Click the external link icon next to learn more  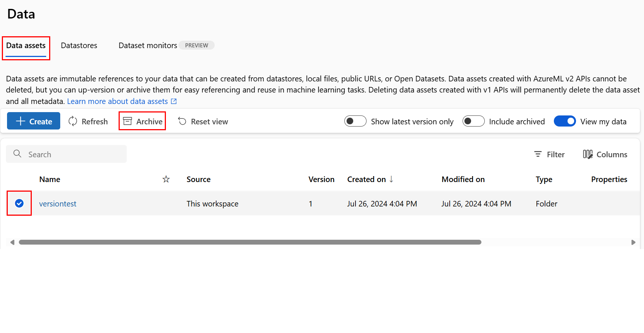(x=174, y=101)
